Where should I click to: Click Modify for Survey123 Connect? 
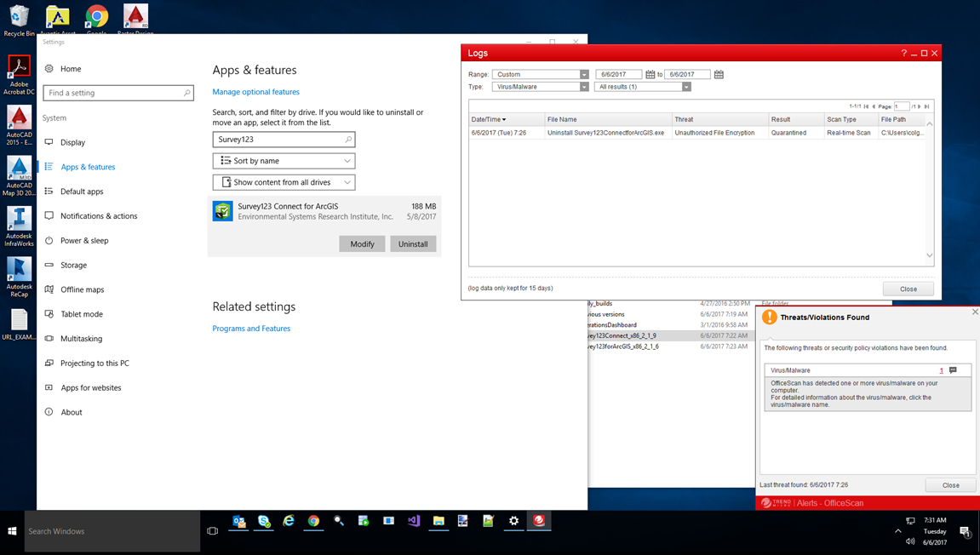(363, 243)
